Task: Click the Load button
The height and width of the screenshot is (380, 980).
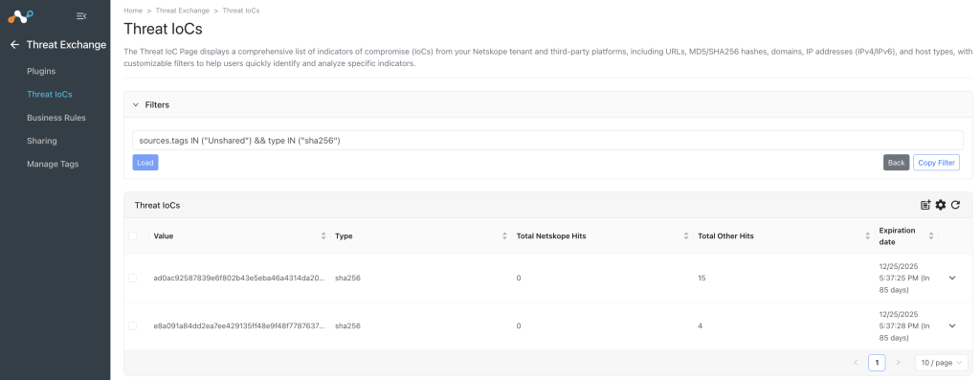Action: coord(145,163)
